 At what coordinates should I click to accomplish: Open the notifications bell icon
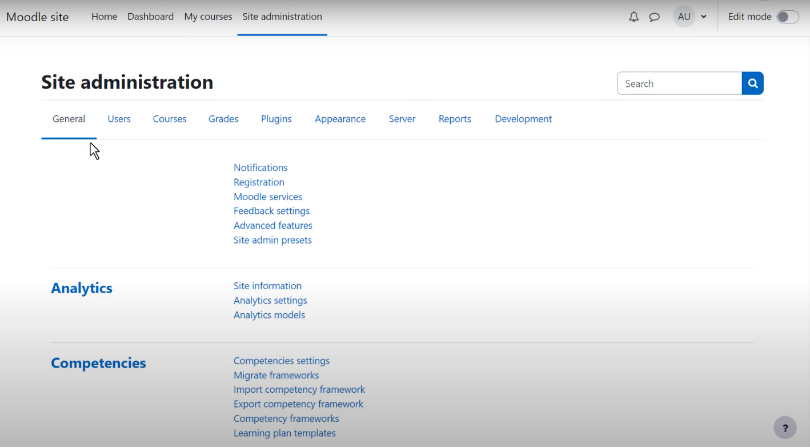point(633,17)
